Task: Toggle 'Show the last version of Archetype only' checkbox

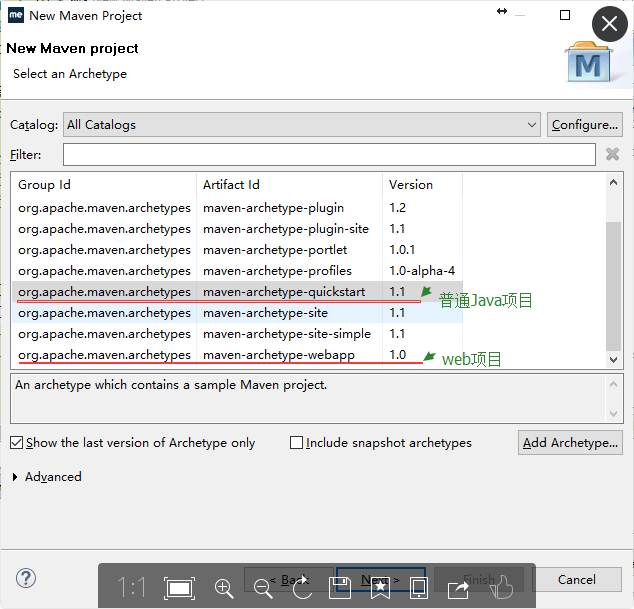Action: 17,443
